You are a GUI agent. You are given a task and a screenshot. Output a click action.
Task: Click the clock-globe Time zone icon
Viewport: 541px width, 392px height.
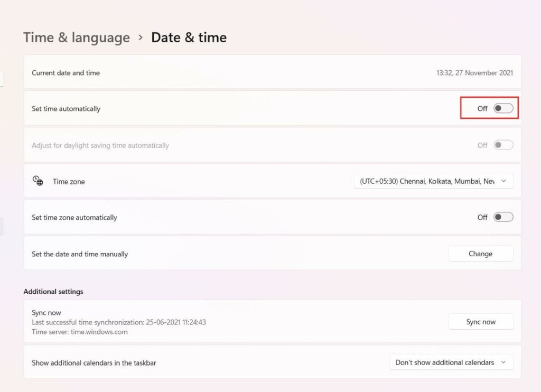pos(38,181)
